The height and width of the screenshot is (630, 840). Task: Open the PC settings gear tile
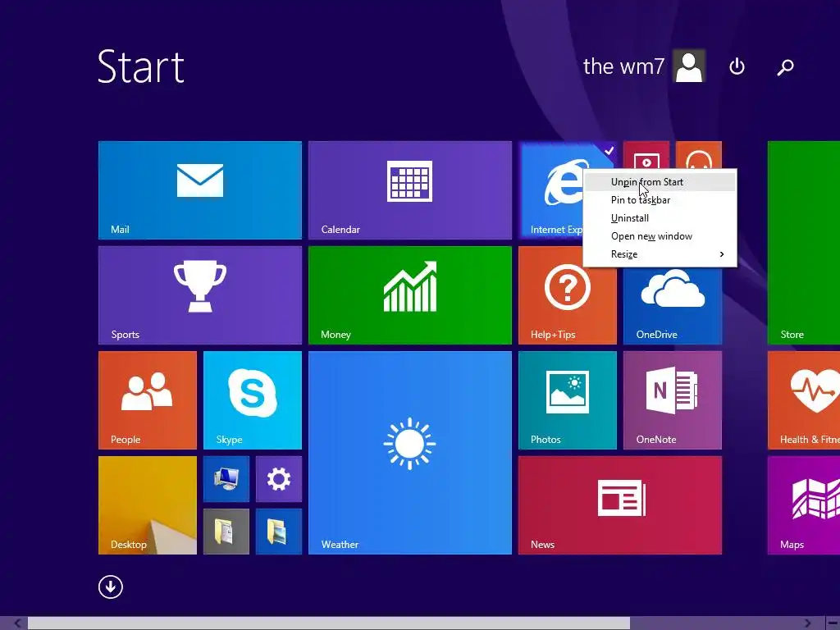[279, 479]
